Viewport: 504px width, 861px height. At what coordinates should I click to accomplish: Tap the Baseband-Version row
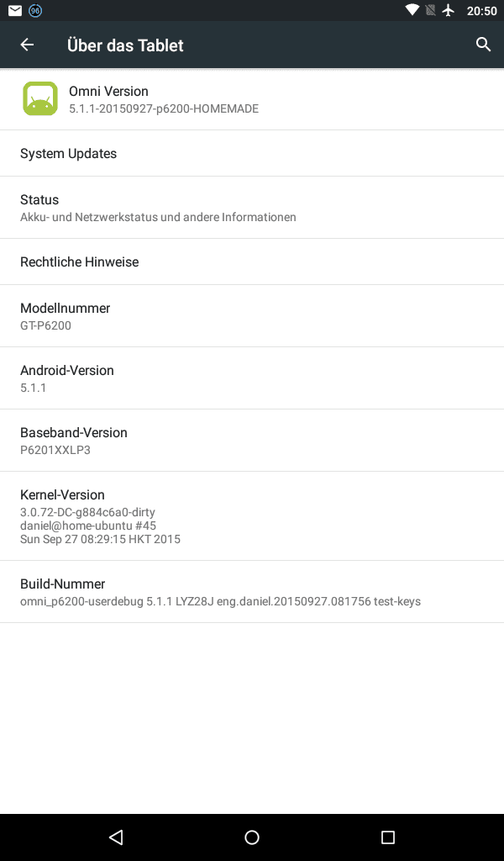pyautogui.click(x=252, y=441)
